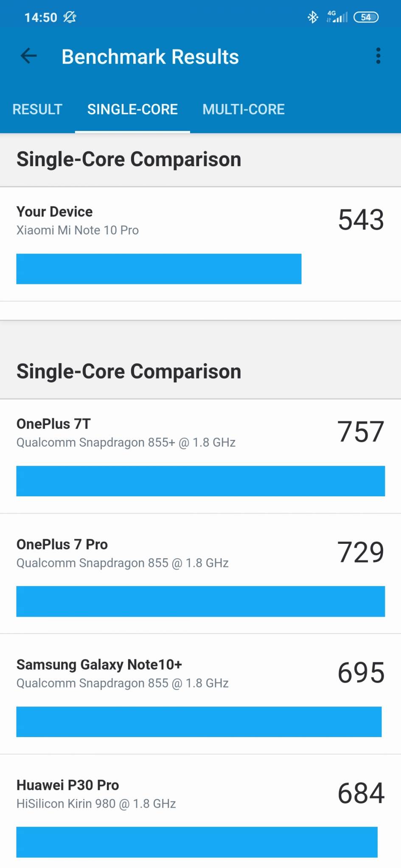
Task: Tap the 4G signal strength icon
Action: (x=337, y=17)
